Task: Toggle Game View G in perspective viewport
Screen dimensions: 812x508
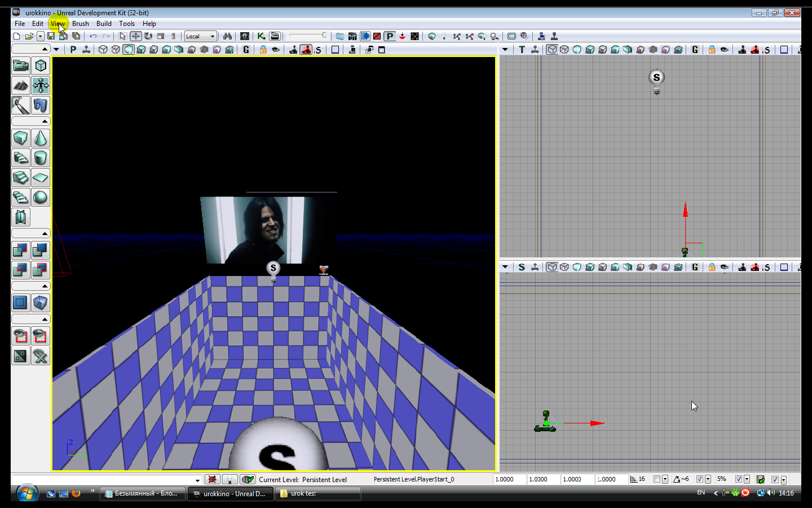Action: tap(246, 50)
